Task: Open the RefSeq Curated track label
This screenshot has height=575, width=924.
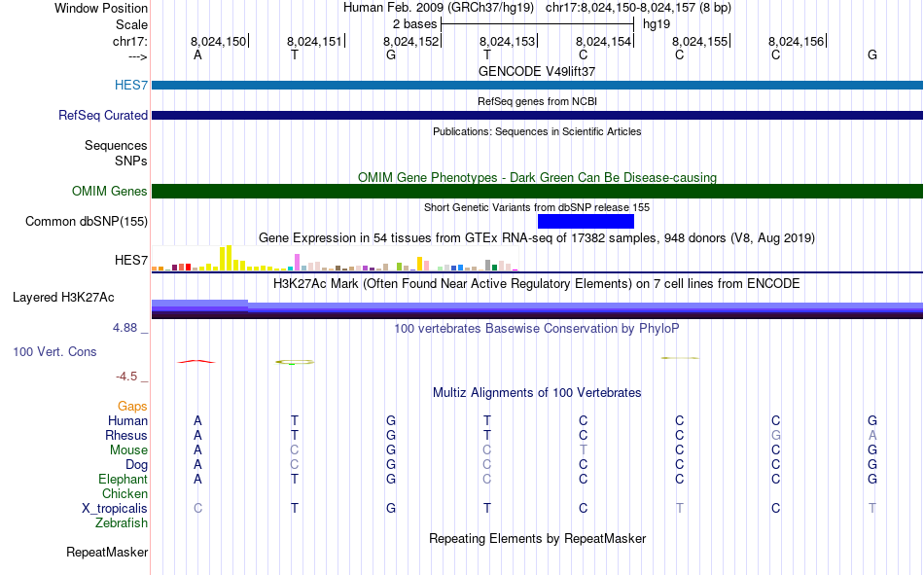Action: pos(102,115)
